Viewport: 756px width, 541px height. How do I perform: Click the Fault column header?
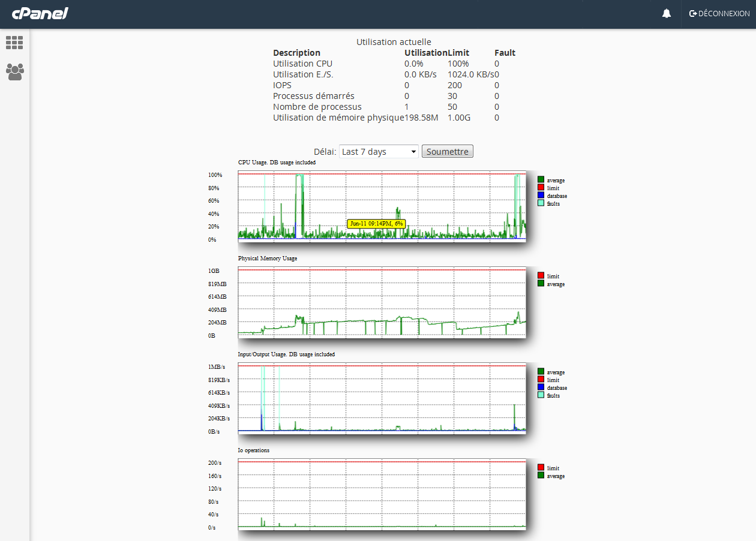point(505,53)
